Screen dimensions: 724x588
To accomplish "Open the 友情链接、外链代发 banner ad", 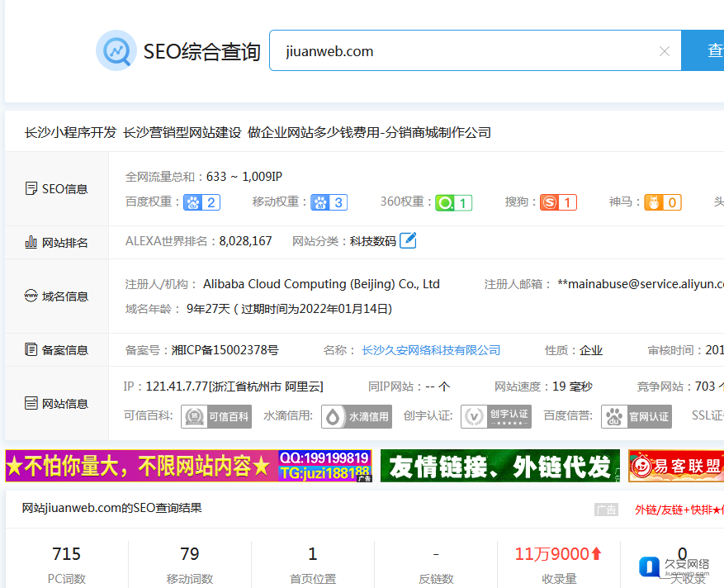I will click(x=499, y=467).
